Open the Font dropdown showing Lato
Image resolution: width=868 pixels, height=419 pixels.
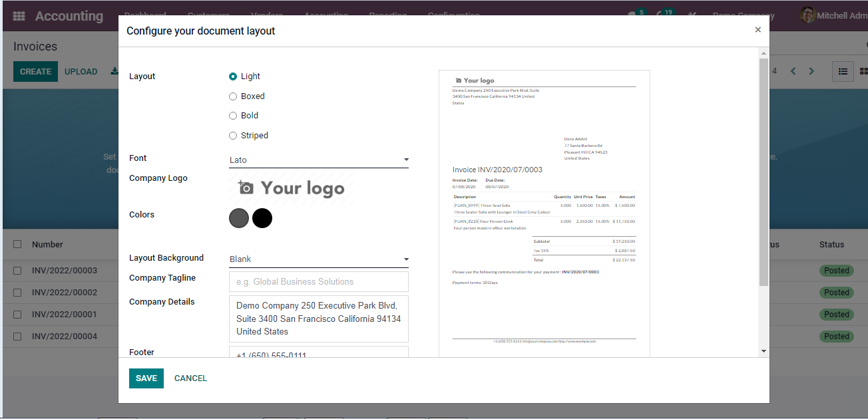pyautogui.click(x=318, y=160)
